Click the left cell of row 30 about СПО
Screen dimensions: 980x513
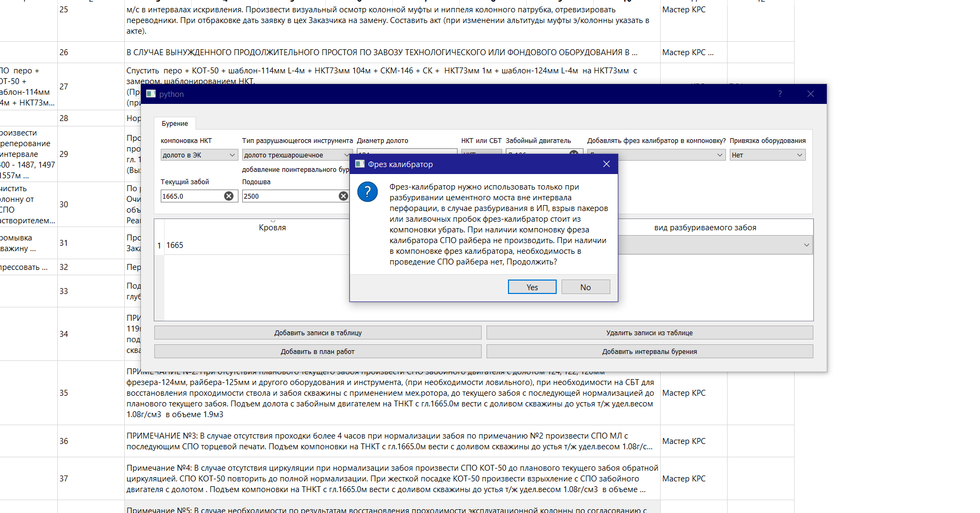28,205
